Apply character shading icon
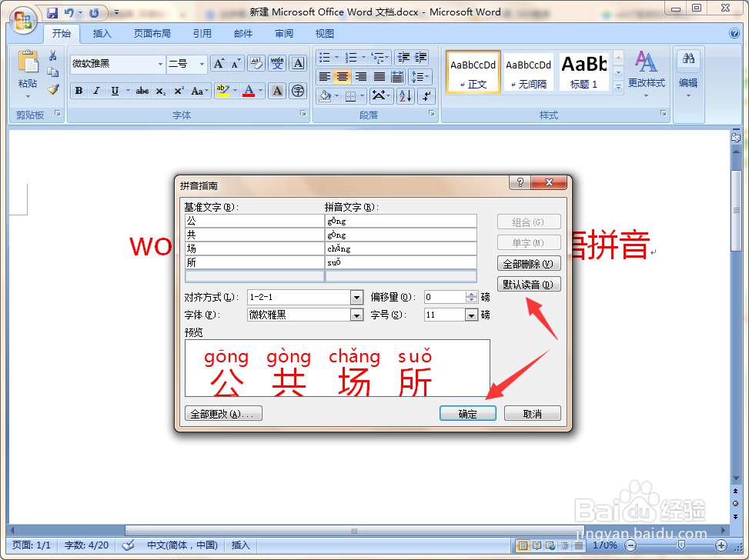This screenshot has width=749, height=560. click(x=278, y=91)
